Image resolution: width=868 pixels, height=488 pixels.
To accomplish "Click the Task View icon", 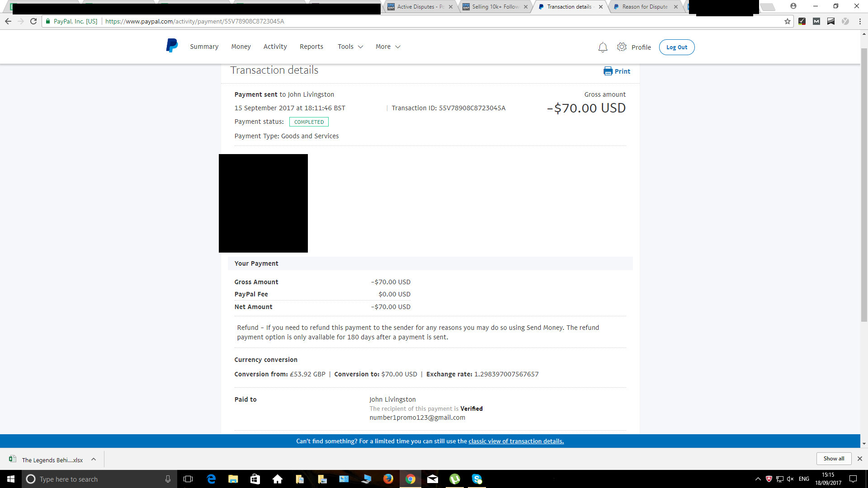I will (x=188, y=479).
